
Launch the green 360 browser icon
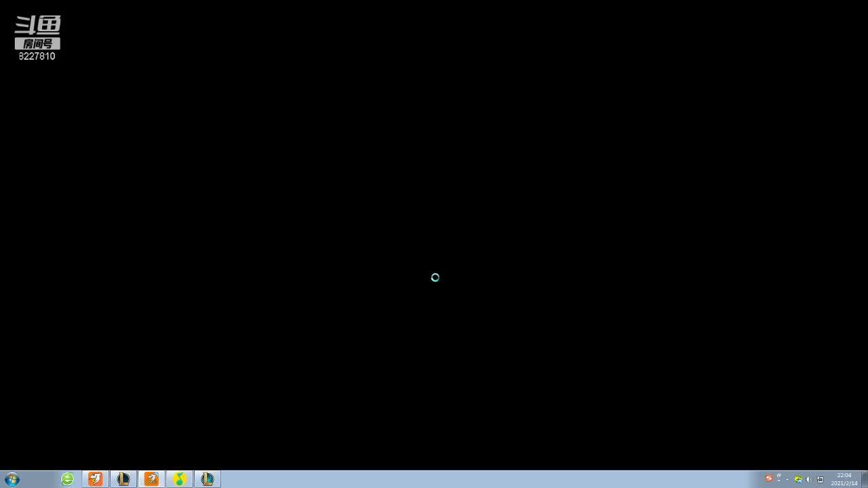click(68, 479)
